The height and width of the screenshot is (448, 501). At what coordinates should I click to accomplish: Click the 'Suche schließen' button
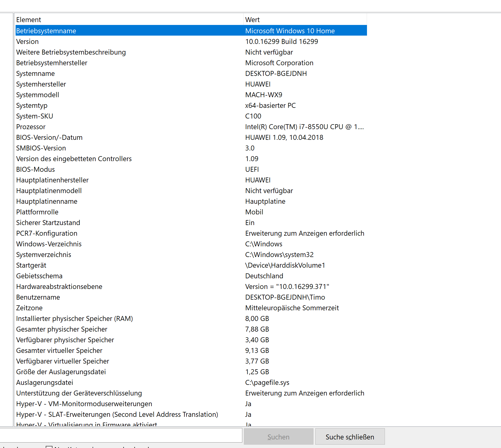pyautogui.click(x=350, y=437)
